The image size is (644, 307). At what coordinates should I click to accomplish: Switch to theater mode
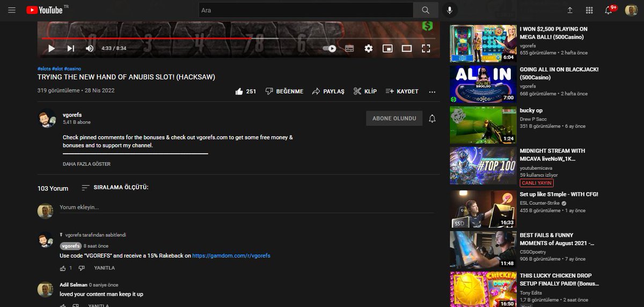[407, 48]
